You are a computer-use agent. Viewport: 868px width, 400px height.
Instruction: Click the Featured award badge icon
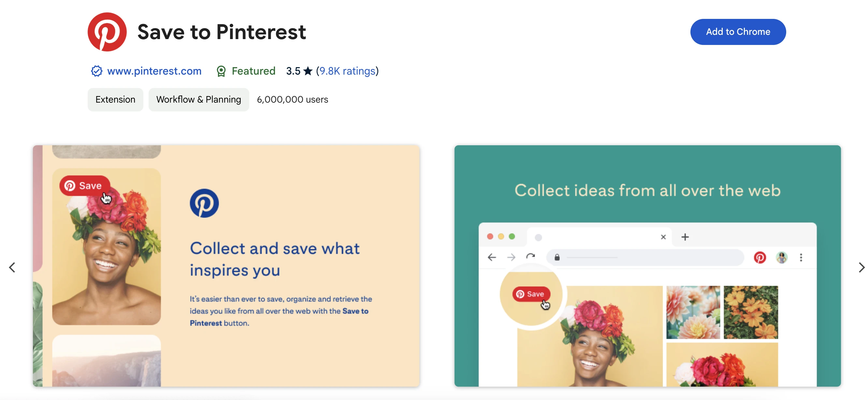pos(221,71)
